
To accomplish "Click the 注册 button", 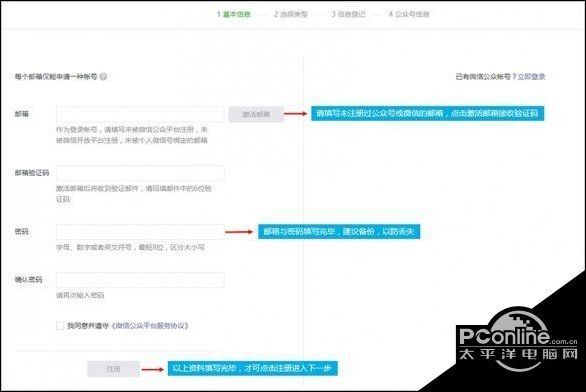I will [x=114, y=369].
